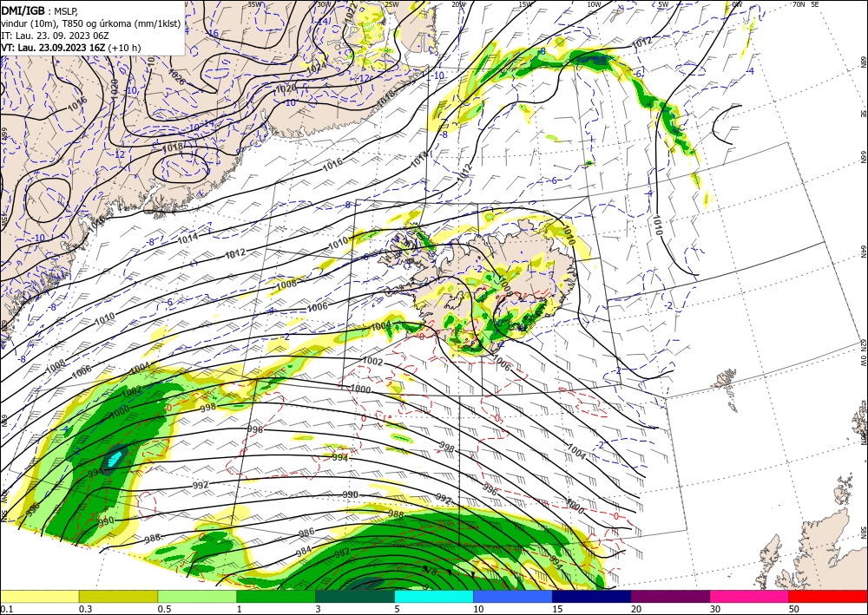Click the '982' isobar label
The height and width of the screenshot is (615, 868).
[342, 552]
